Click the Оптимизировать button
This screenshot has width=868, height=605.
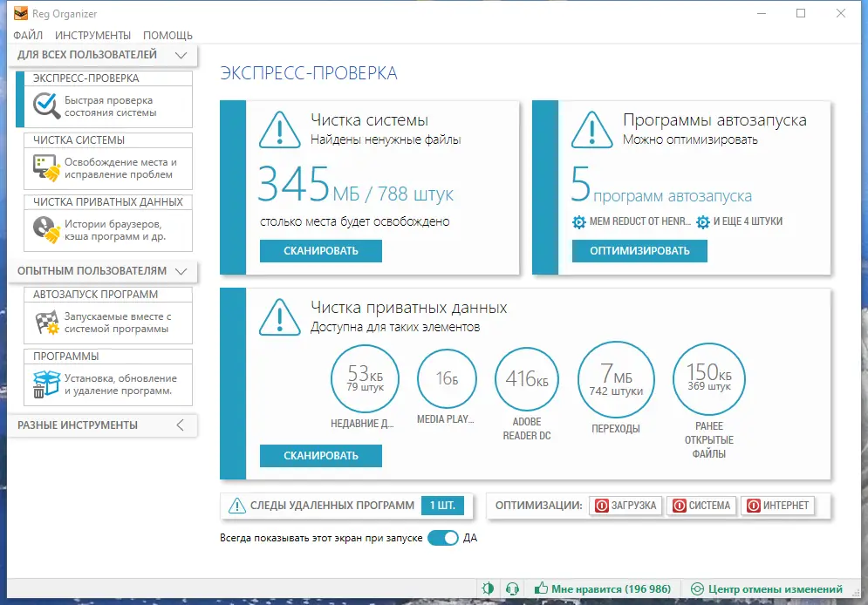tap(639, 250)
